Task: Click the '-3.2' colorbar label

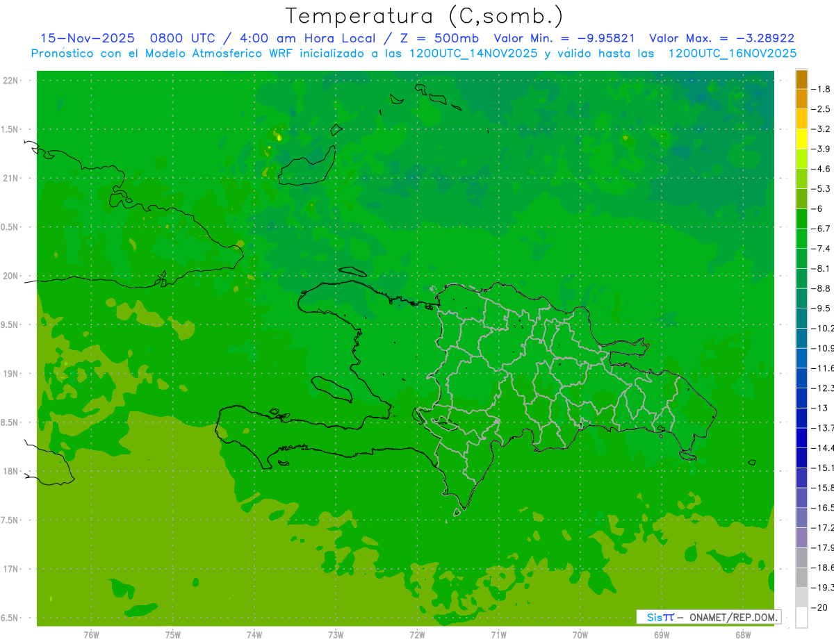Action: point(821,129)
